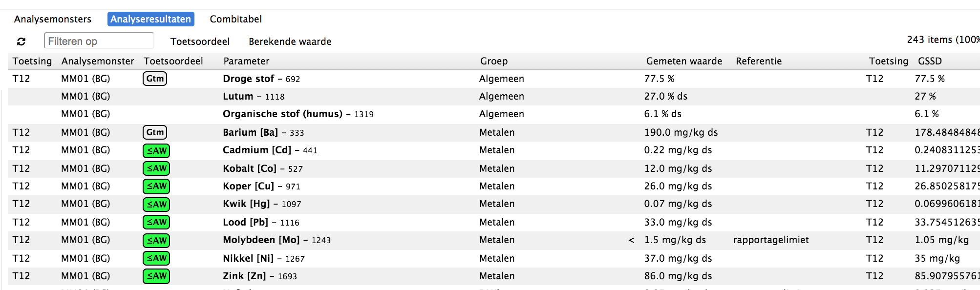Viewport: 980px width, 290px height.
Task: Sort by the Groep column header
Action: click(x=494, y=61)
